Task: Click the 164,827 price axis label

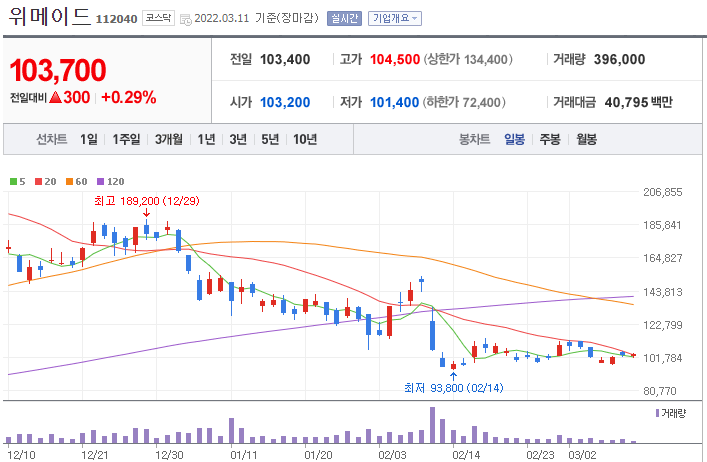Action: point(663,258)
